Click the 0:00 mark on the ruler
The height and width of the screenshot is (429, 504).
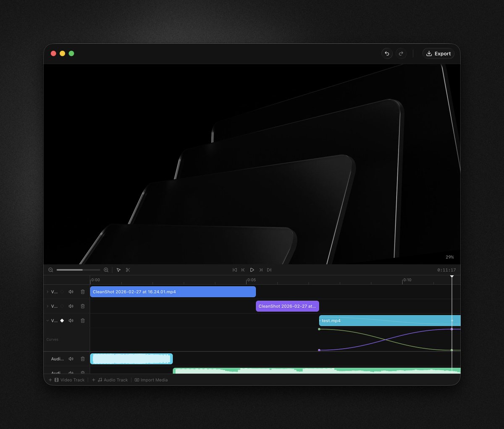tap(96, 280)
